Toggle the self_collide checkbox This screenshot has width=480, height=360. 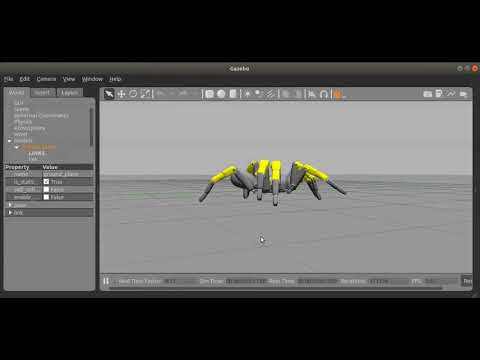46,189
